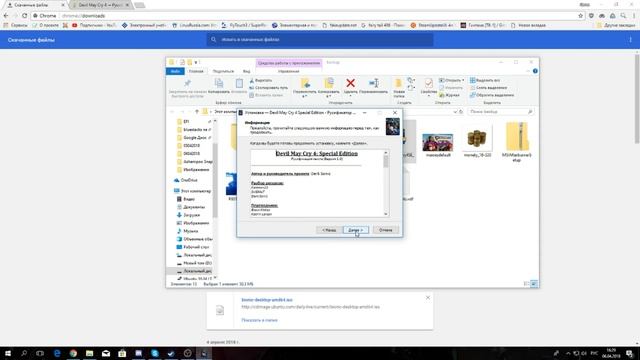
Task: Switch to the Поделиться ribbon tab
Action: (x=223, y=71)
